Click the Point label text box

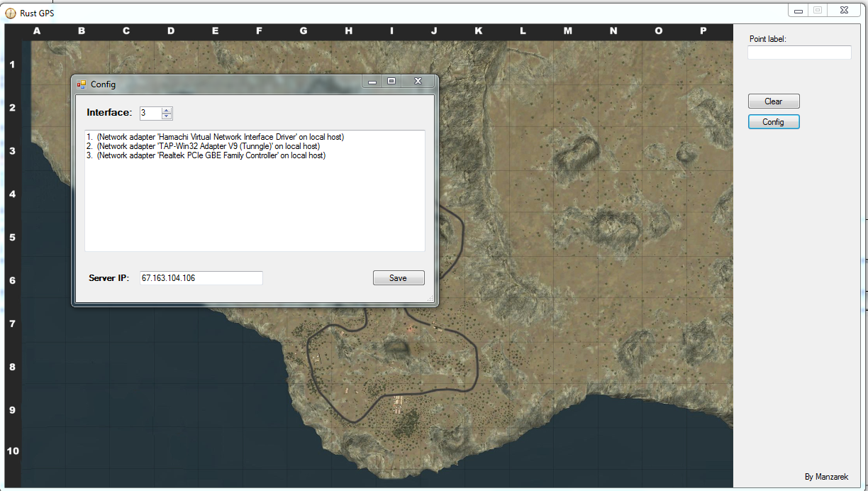point(799,53)
